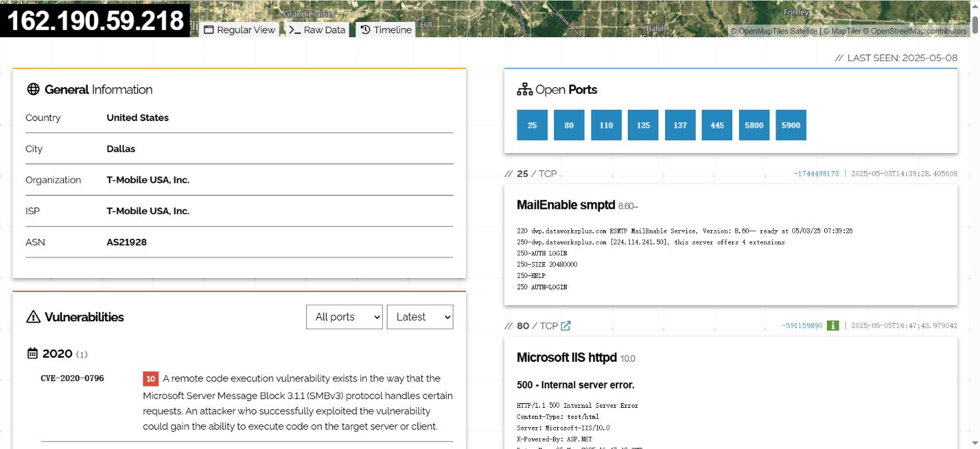Expand the All ports filter dropdown
Viewport: 980px width, 449px height.
click(344, 317)
